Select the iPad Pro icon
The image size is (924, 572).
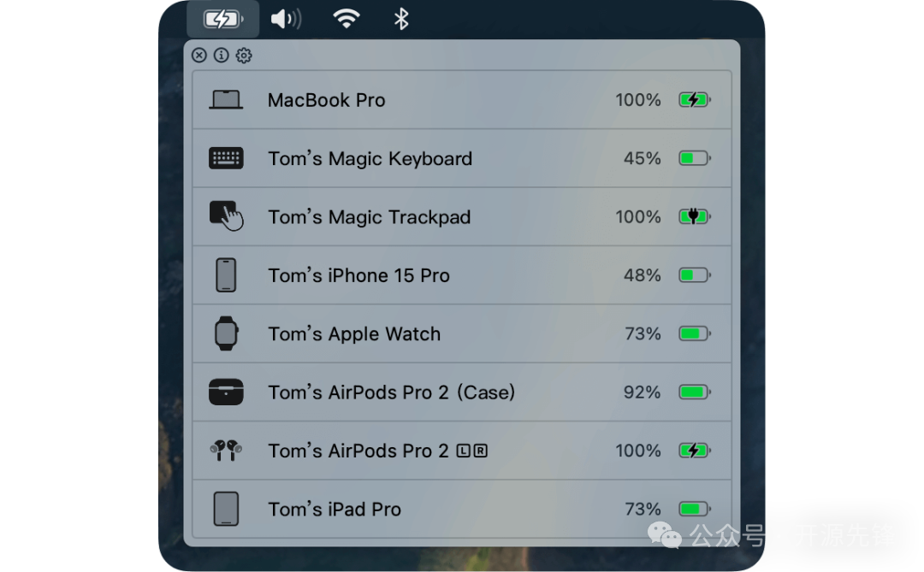coord(226,509)
